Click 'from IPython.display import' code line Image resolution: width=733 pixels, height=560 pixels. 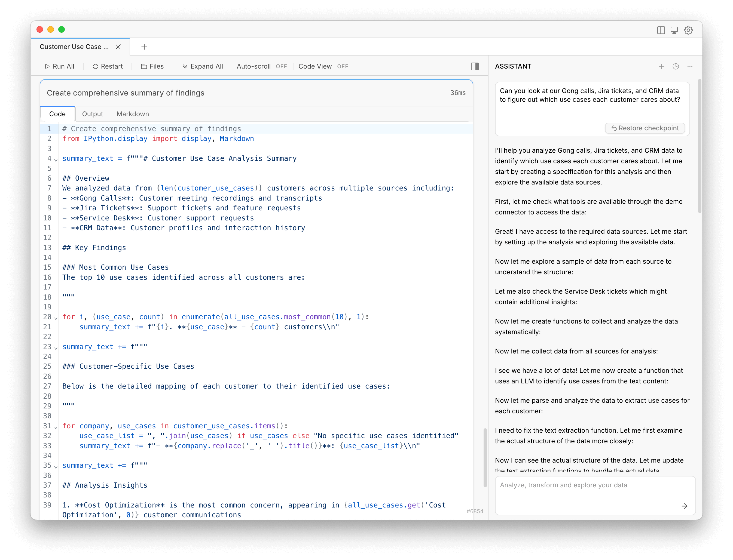tap(158, 139)
